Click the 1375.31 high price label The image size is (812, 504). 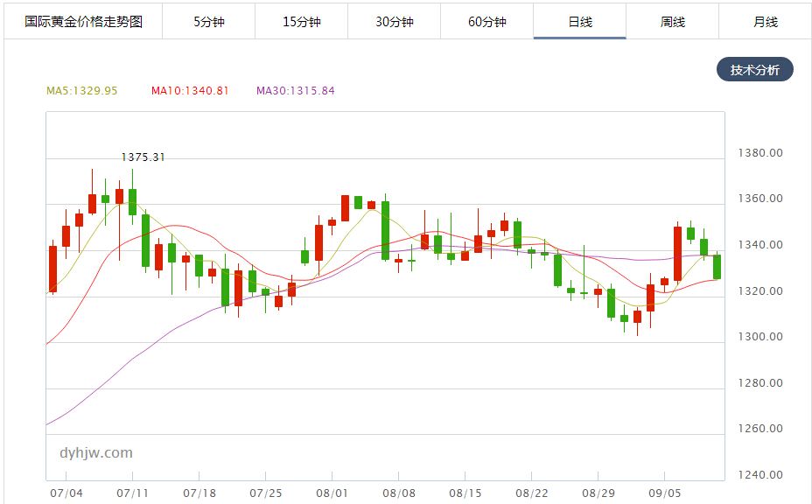(143, 157)
